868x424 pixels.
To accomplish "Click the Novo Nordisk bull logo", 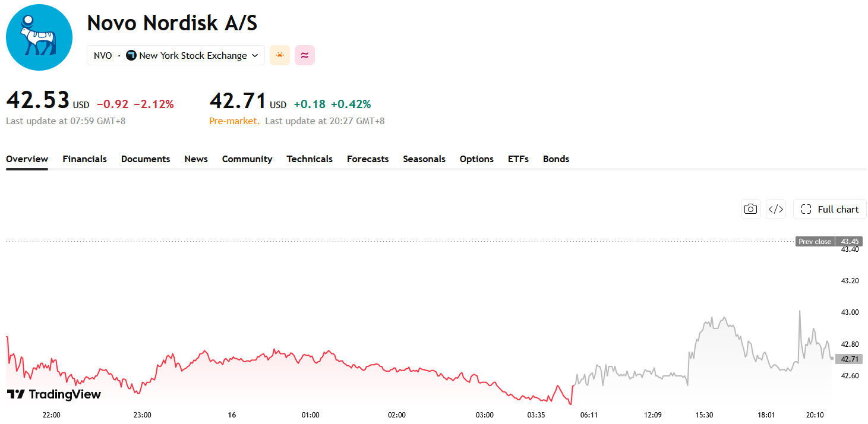I will pyautogui.click(x=39, y=37).
